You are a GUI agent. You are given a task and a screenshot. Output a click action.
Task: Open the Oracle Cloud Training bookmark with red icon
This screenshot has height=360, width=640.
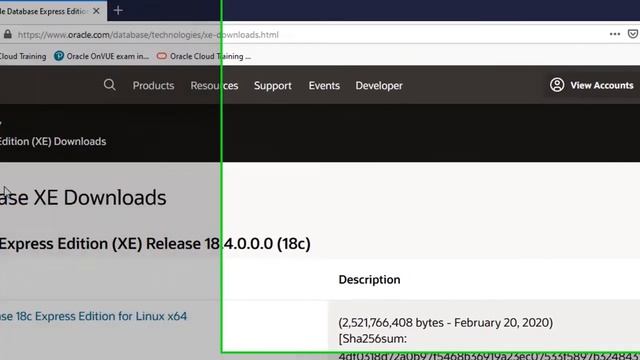click(x=204, y=56)
